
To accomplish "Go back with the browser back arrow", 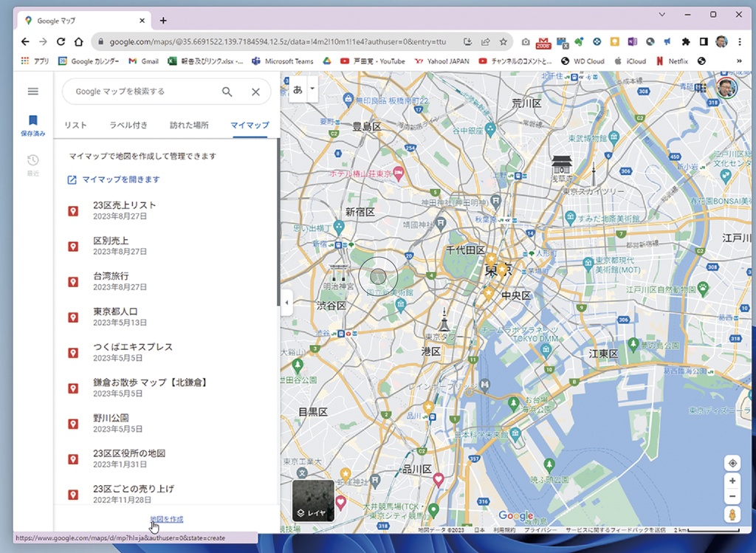I will tap(26, 42).
